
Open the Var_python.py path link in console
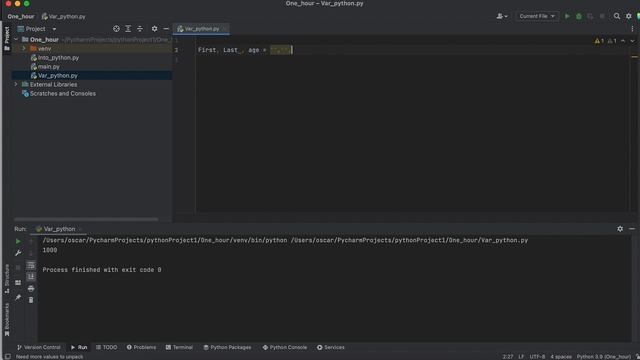pyautogui.click(x=409, y=240)
